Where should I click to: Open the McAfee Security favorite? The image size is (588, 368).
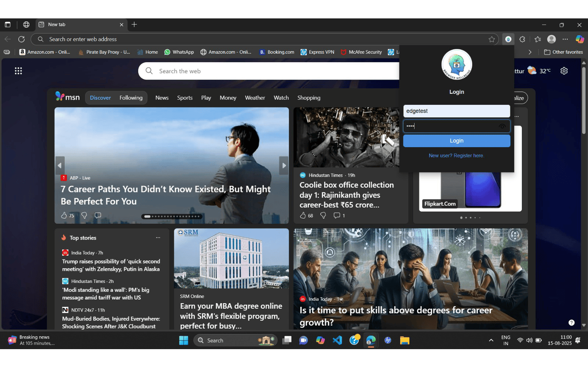point(361,52)
